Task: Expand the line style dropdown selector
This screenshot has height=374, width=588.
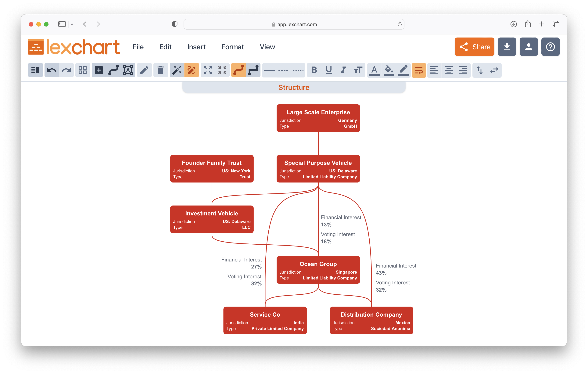Action: point(284,70)
